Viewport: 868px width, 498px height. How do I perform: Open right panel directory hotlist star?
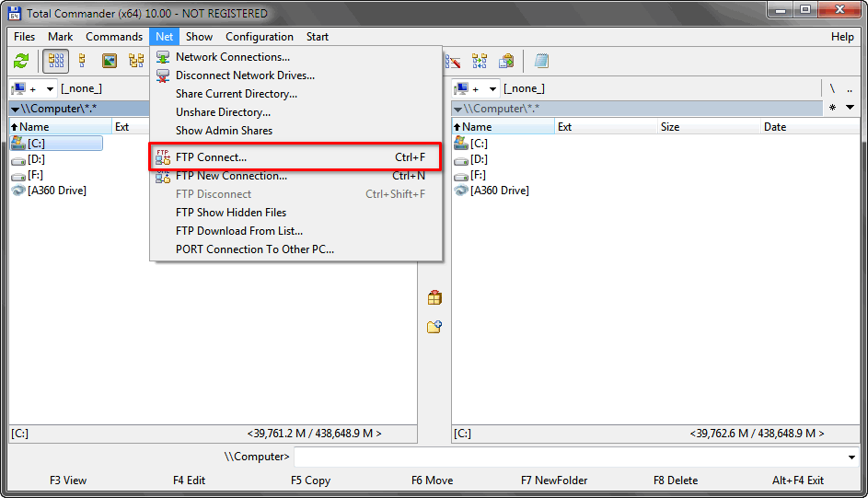point(833,108)
